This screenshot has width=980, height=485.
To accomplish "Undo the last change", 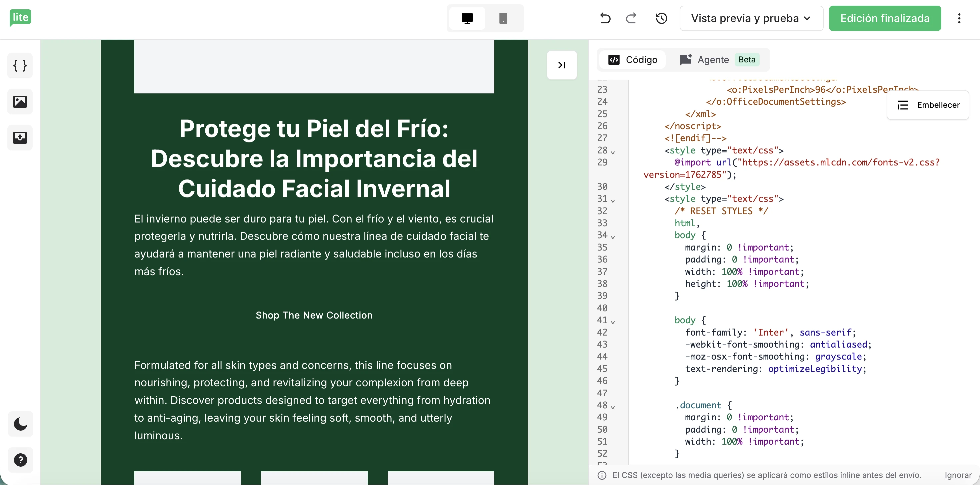I will tap(605, 18).
